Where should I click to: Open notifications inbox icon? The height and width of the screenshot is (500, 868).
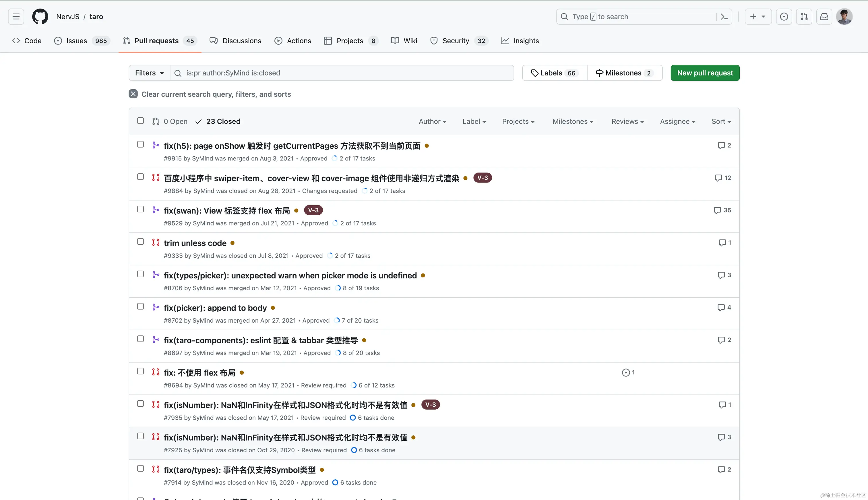click(824, 16)
